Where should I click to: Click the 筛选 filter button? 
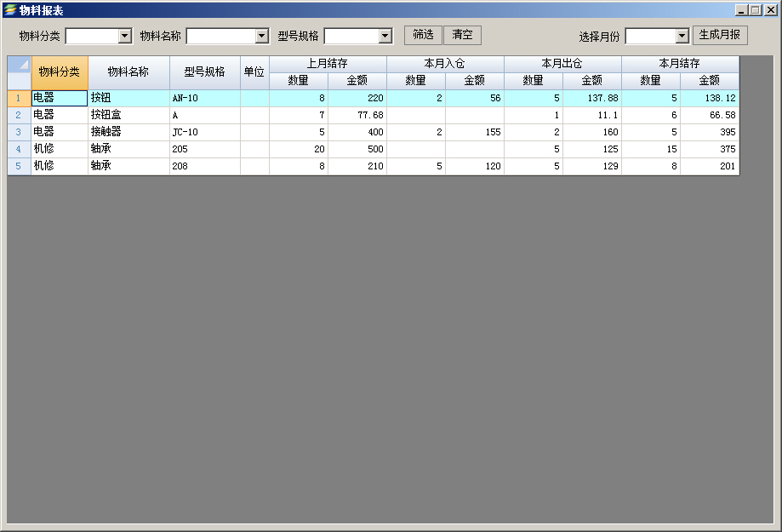[x=423, y=35]
